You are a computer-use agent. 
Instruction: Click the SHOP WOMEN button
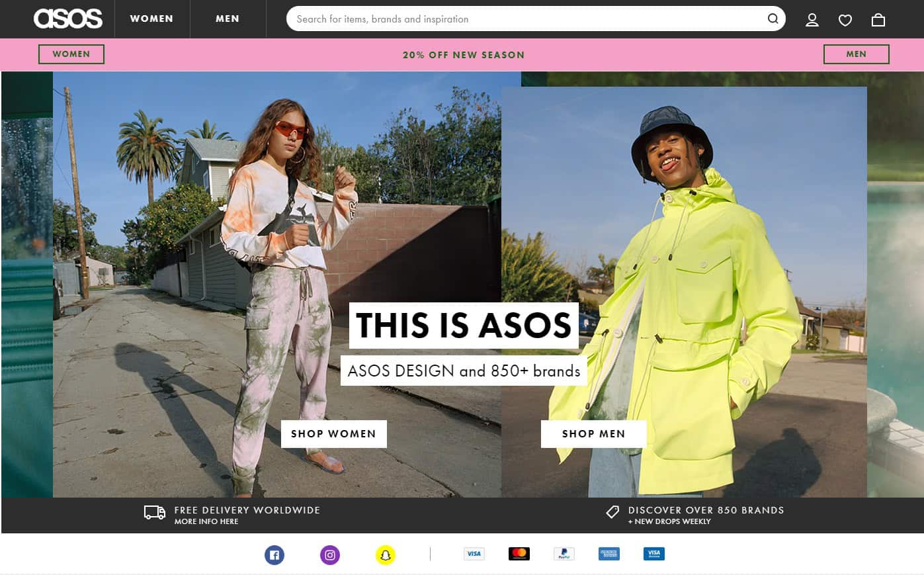click(x=334, y=434)
